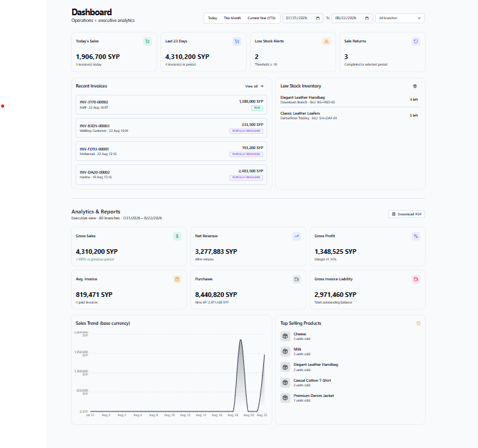Click the document icon in the Download PDF button
478x448 pixels.
[394, 214]
